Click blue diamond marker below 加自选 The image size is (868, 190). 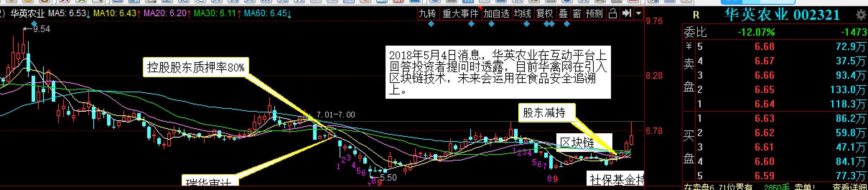click(x=491, y=24)
